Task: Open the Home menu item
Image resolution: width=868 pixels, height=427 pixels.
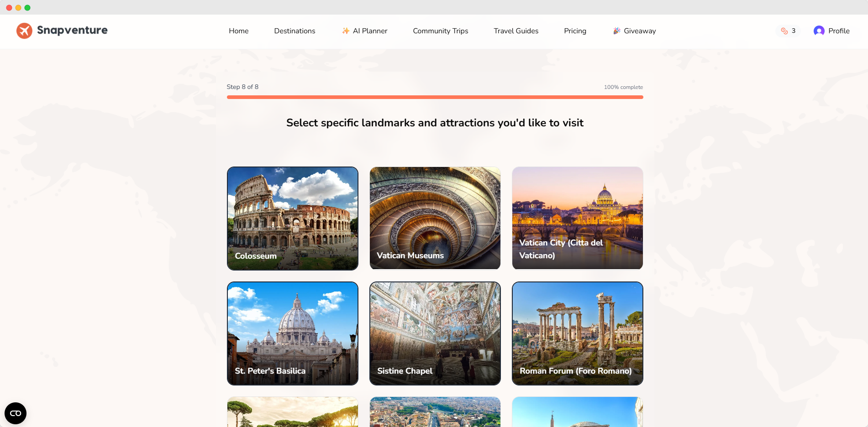Action: [x=239, y=31]
